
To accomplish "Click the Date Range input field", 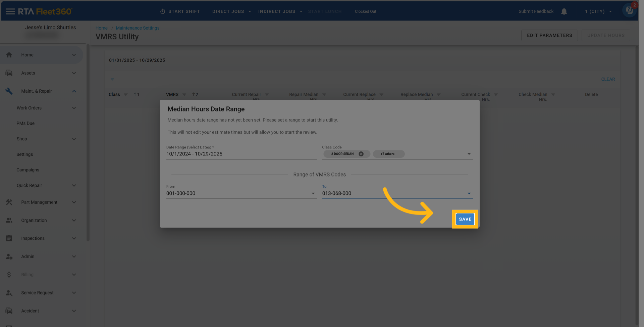I will tap(241, 154).
